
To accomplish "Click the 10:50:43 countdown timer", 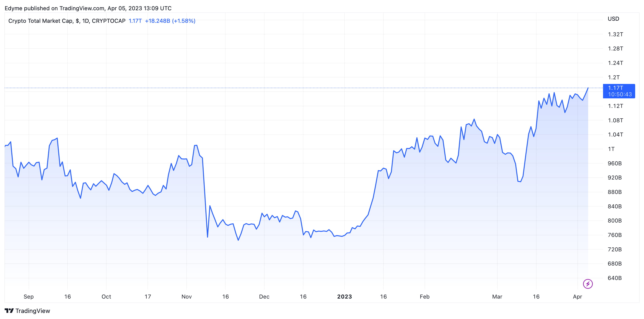I will tap(620, 94).
